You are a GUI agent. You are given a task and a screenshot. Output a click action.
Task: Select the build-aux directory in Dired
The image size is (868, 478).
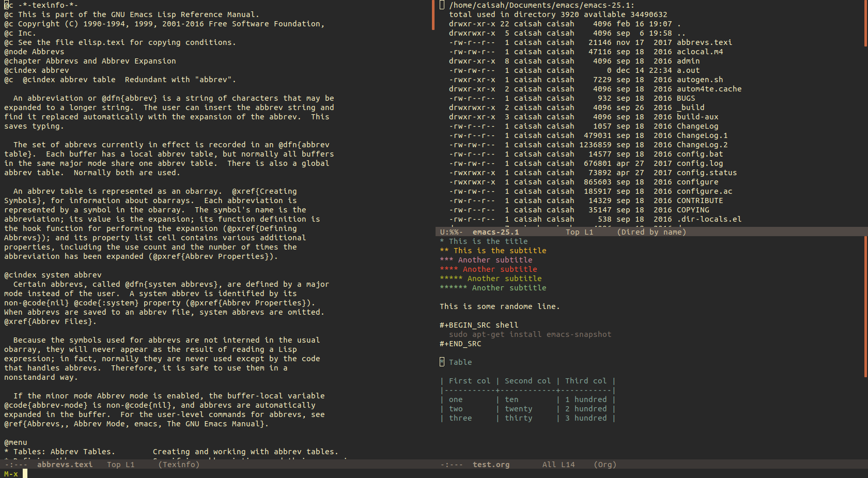pos(698,117)
